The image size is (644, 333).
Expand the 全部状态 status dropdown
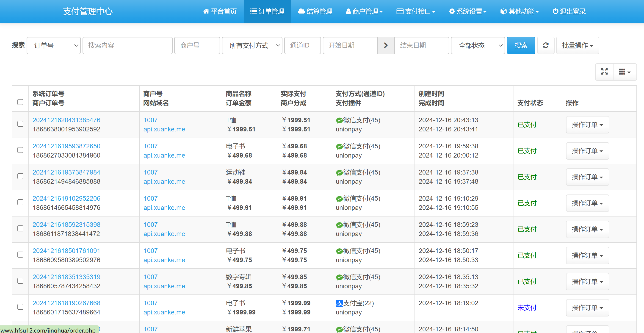pos(478,45)
